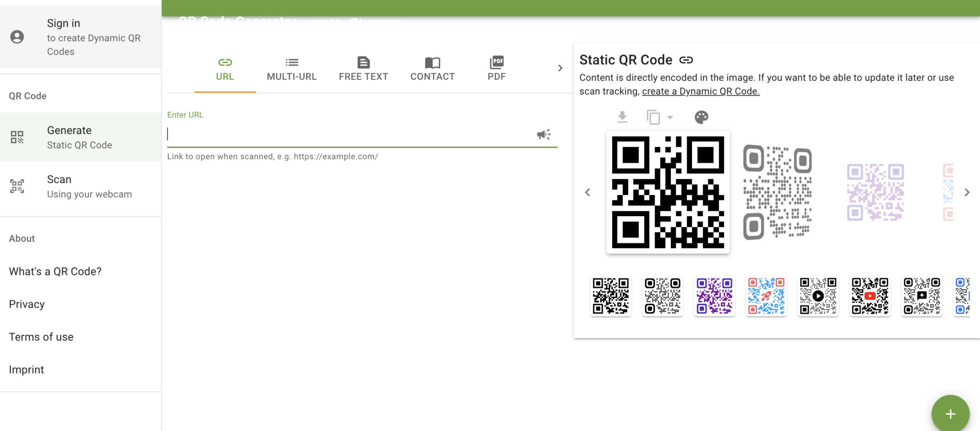Click the link icon beside Static QR Code heading

click(687, 59)
